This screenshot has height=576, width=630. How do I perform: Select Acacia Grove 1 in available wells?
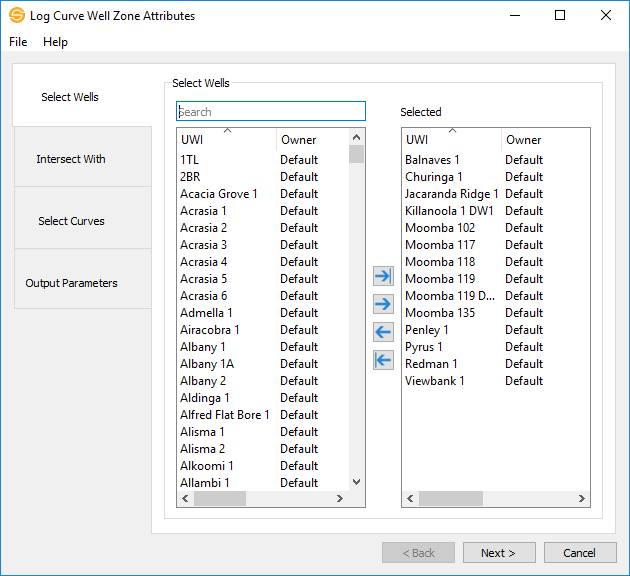coord(219,194)
